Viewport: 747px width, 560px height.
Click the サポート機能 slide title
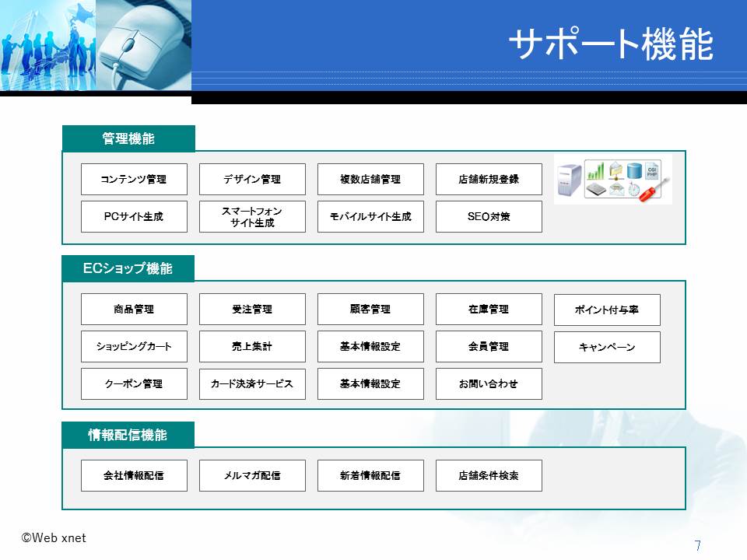point(612,44)
